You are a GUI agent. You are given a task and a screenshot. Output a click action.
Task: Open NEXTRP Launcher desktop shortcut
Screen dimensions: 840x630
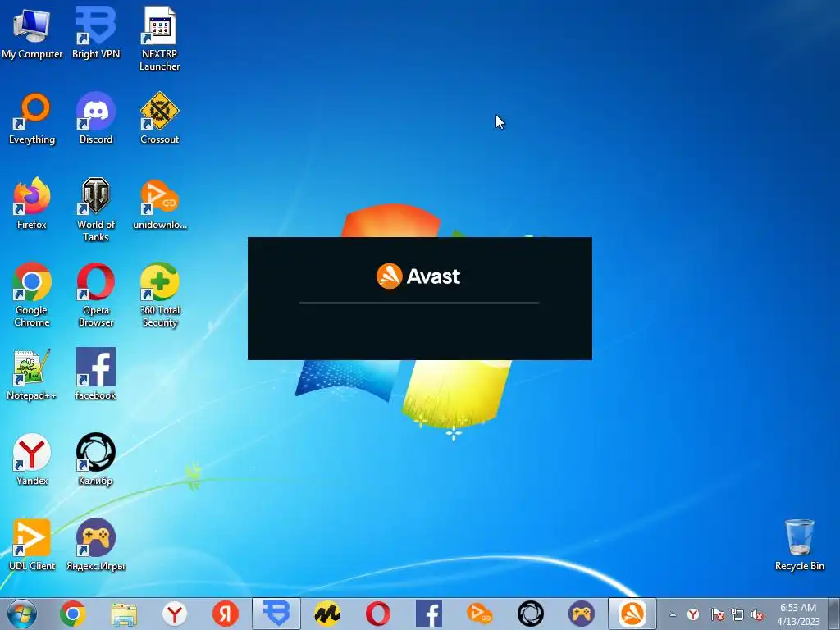click(160, 39)
